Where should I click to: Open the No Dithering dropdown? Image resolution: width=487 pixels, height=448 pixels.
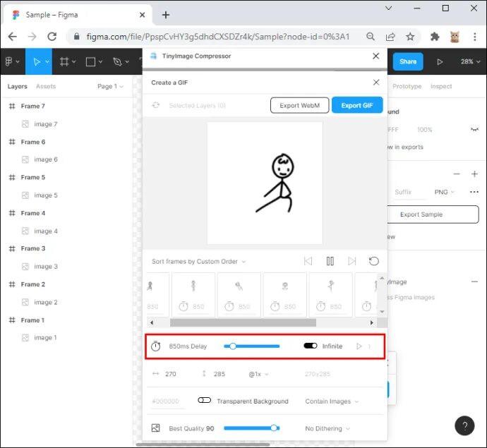pos(327,428)
